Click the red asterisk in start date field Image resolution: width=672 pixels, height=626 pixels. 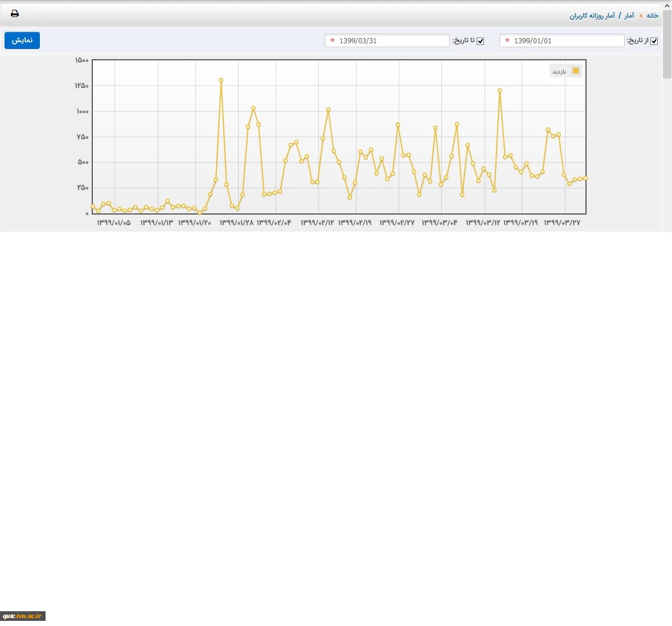pos(507,41)
